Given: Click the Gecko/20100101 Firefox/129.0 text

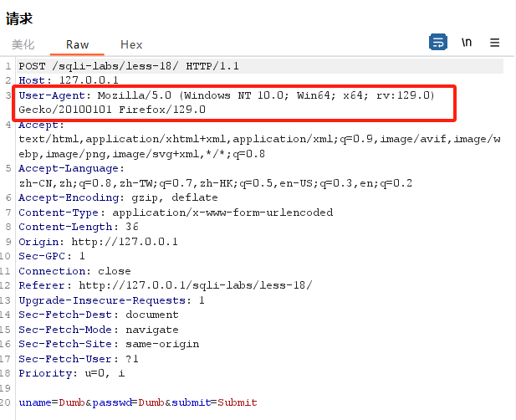Looking at the screenshot, I should pyautogui.click(x=112, y=110).
